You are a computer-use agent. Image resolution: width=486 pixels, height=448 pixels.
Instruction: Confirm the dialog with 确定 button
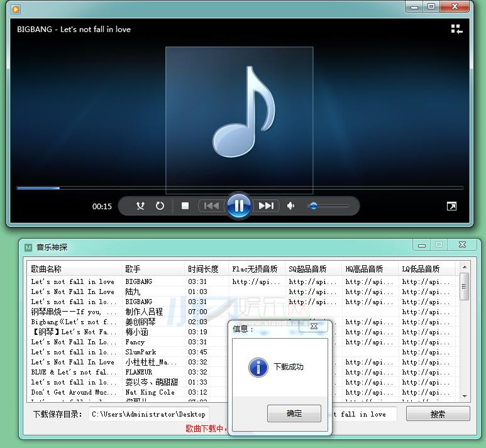click(x=294, y=413)
